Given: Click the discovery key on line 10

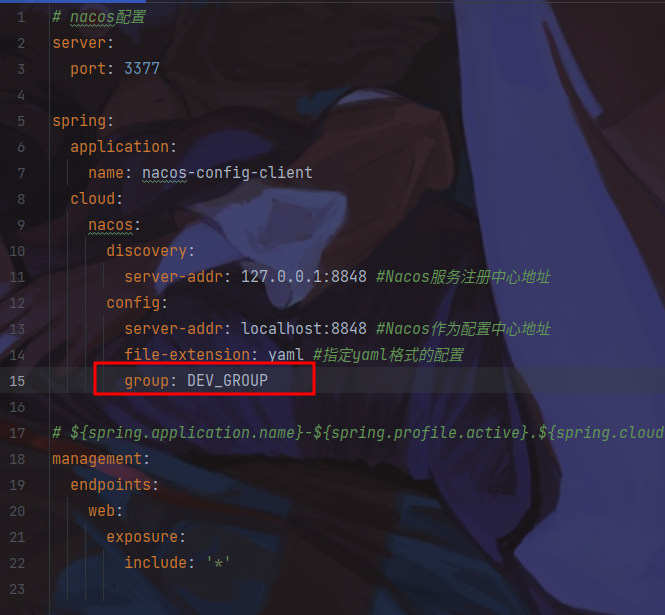Looking at the screenshot, I should (x=146, y=251).
